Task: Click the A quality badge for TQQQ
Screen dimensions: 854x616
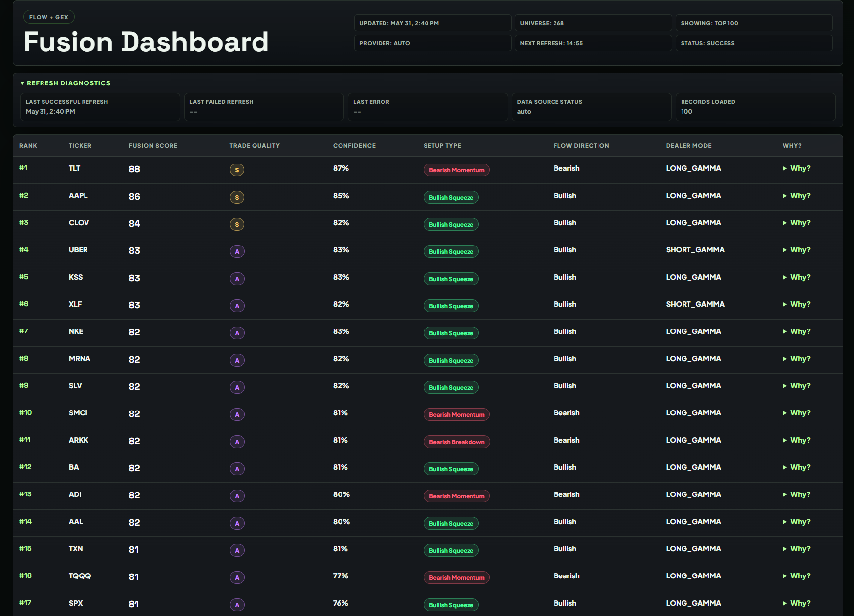Action: (237, 577)
